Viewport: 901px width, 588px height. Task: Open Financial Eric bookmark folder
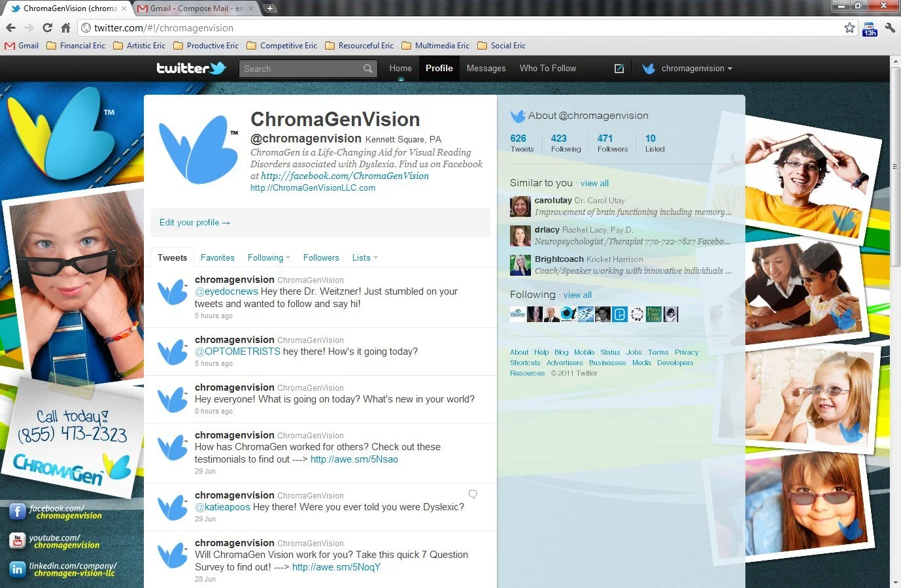(x=76, y=46)
